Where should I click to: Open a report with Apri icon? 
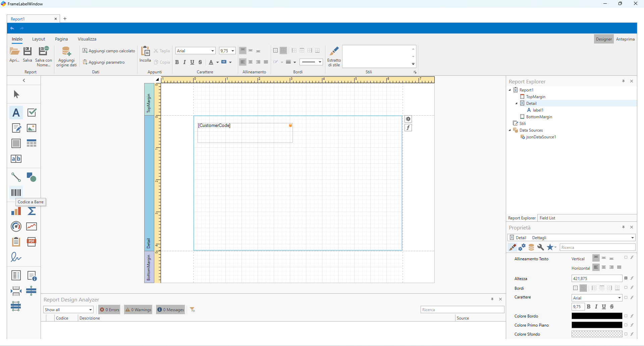(14, 55)
